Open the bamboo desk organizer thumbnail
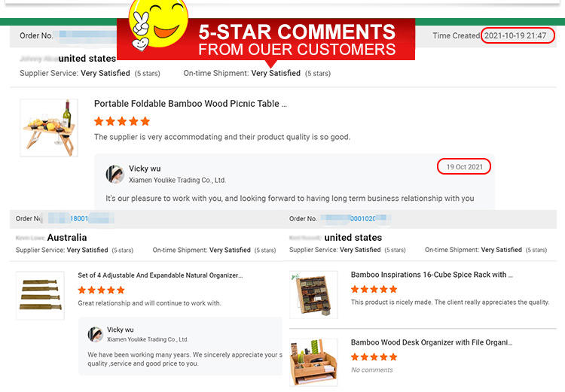Image resolution: width=565 pixels, height=392 pixels. click(313, 363)
